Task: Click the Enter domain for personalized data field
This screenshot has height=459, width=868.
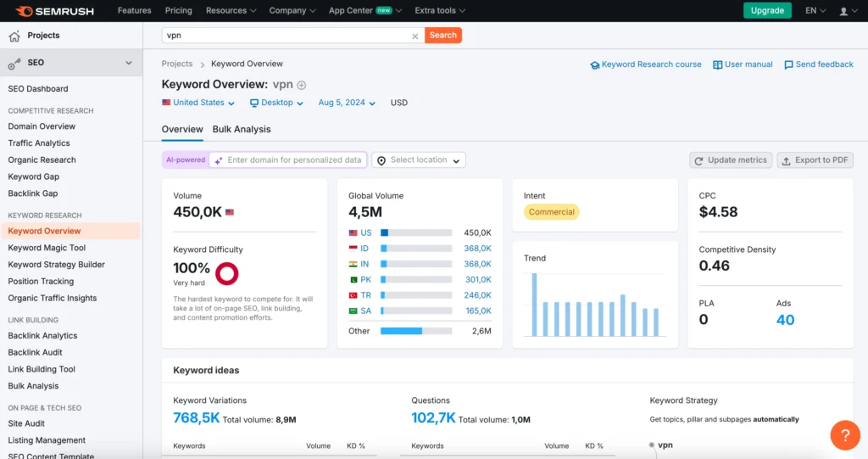Action: tap(293, 160)
